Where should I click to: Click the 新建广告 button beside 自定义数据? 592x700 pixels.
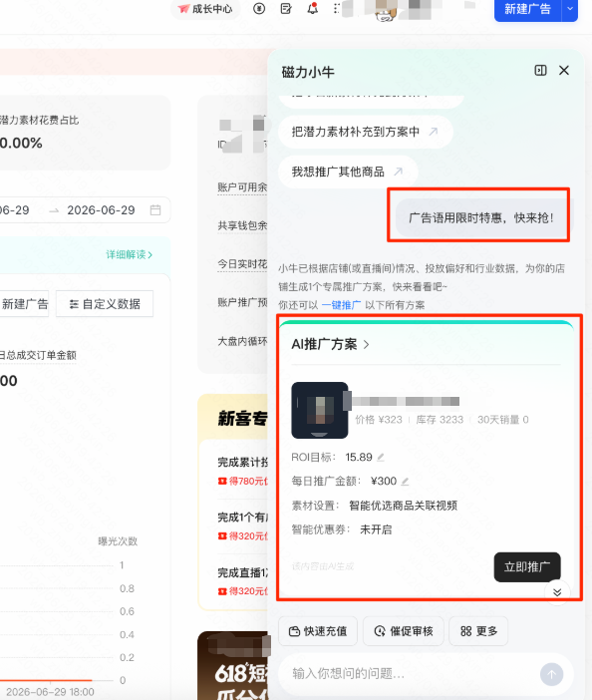pos(24,304)
